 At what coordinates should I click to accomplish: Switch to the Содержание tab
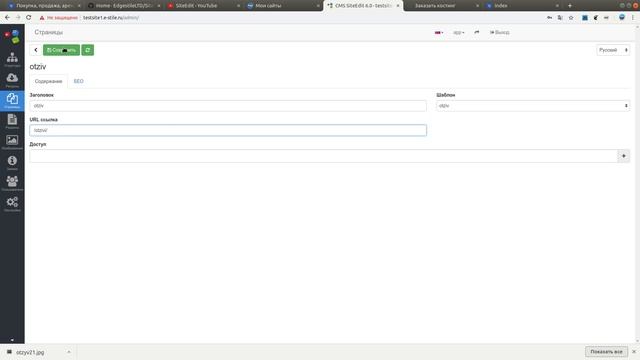pyautogui.click(x=48, y=81)
